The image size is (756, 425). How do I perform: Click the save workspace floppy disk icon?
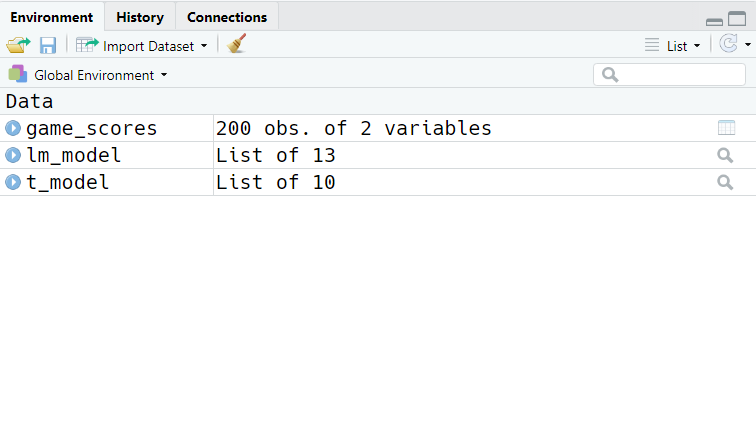48,45
